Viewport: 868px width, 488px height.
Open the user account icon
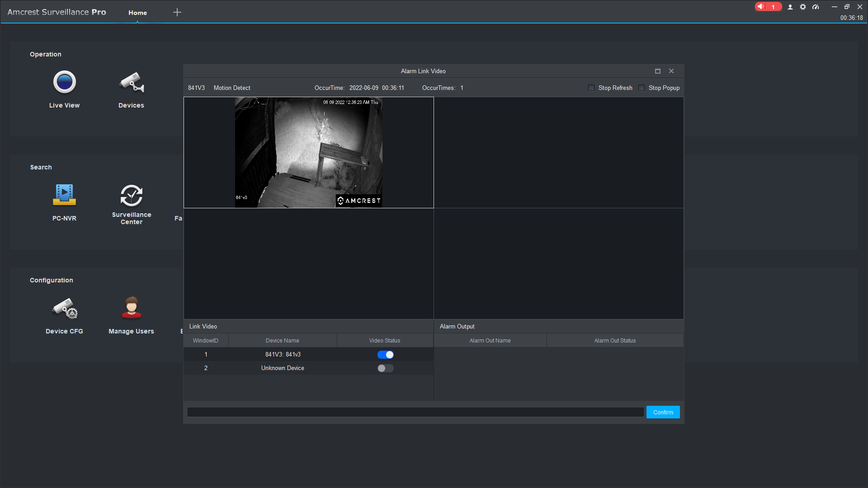790,7
